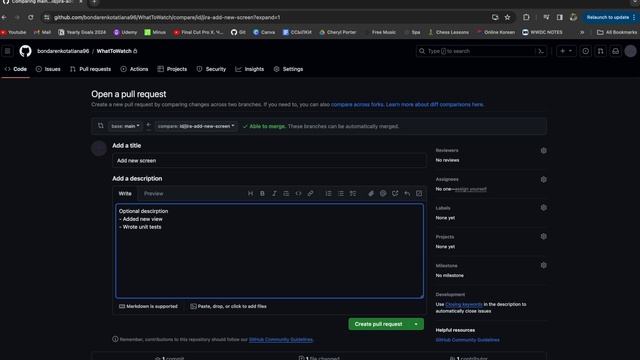Image resolution: width=640 pixels, height=360 pixels.
Task: Add a numbered list
Action: pos(329,193)
